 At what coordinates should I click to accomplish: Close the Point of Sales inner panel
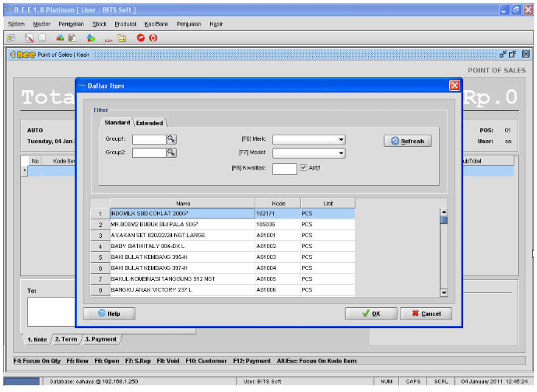(x=525, y=54)
